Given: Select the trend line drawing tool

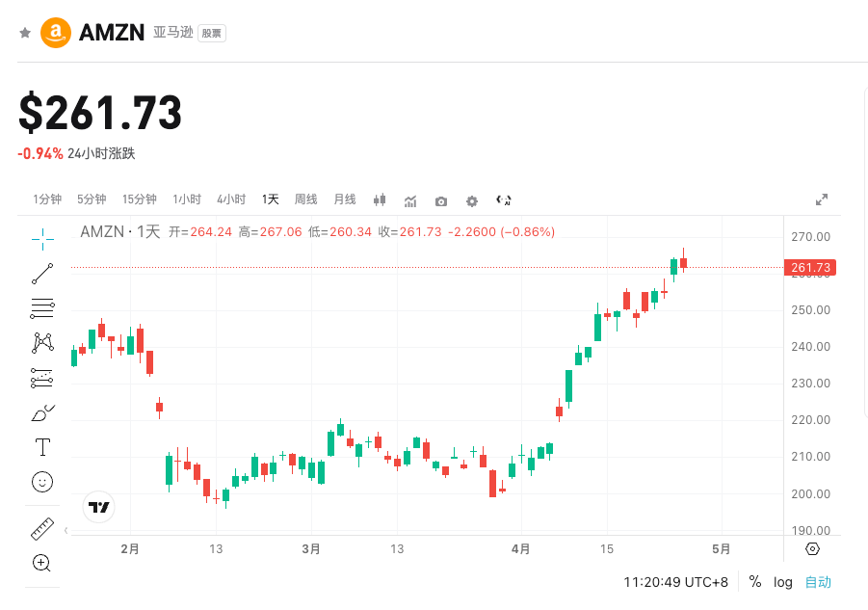Looking at the screenshot, I should 42,274.
